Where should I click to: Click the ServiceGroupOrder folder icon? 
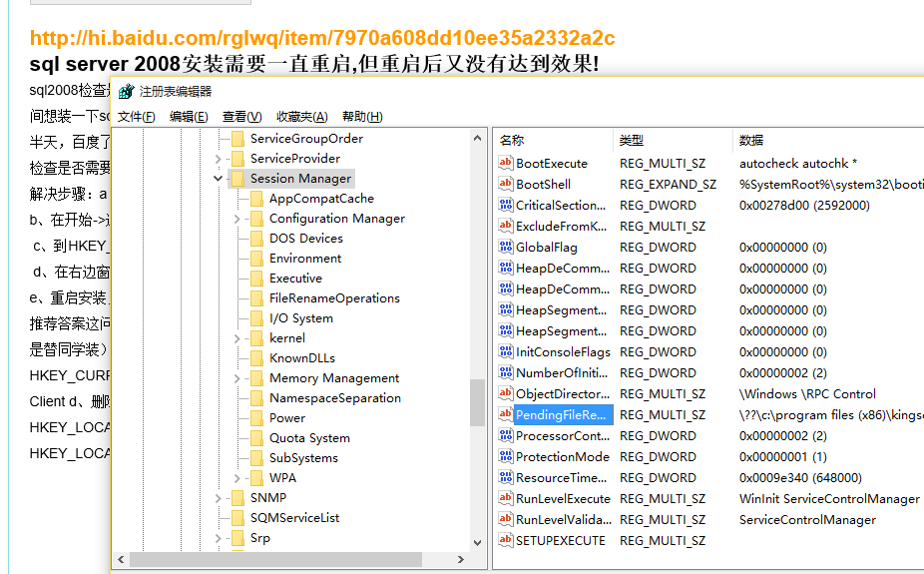pos(238,139)
